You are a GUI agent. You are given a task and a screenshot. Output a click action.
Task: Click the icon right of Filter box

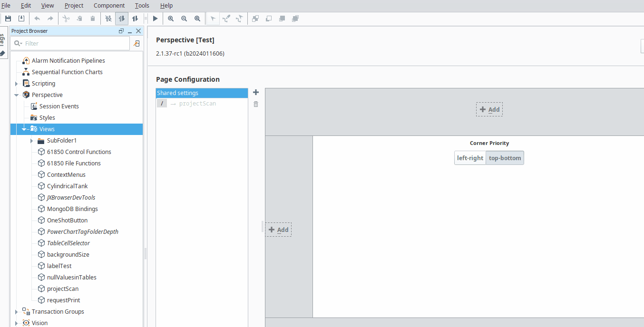137,43
